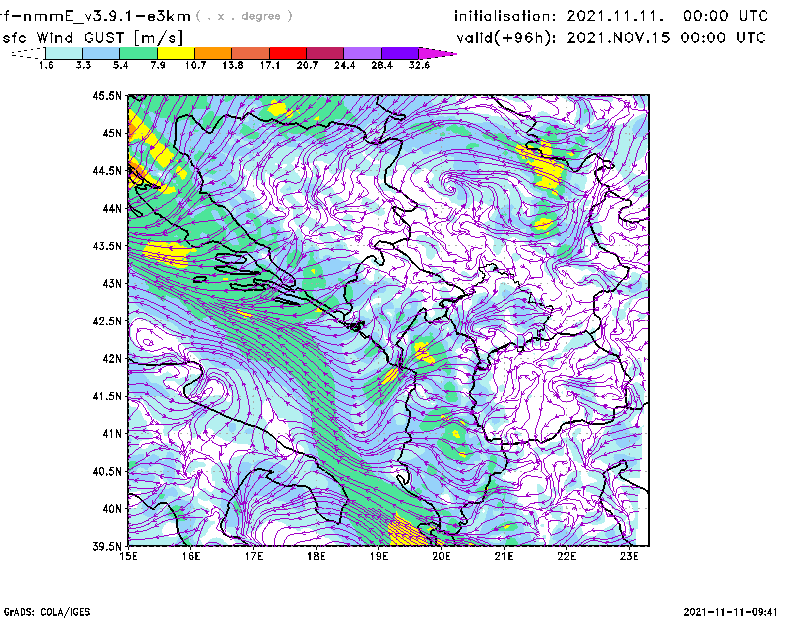Pick the salmon 13.8–17.1 legend swatch
This screenshot has height=618, width=800.
(251, 53)
